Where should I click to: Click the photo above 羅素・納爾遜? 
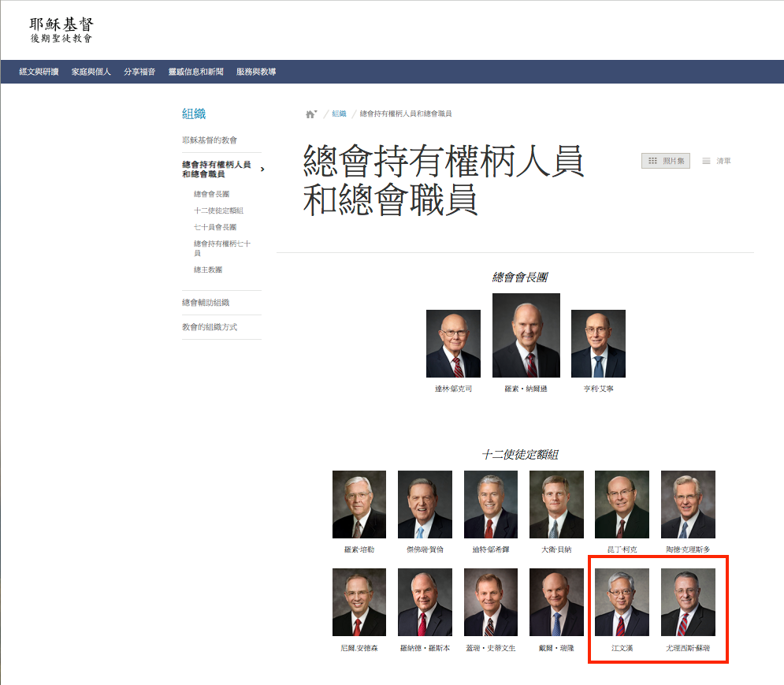pyautogui.click(x=526, y=335)
